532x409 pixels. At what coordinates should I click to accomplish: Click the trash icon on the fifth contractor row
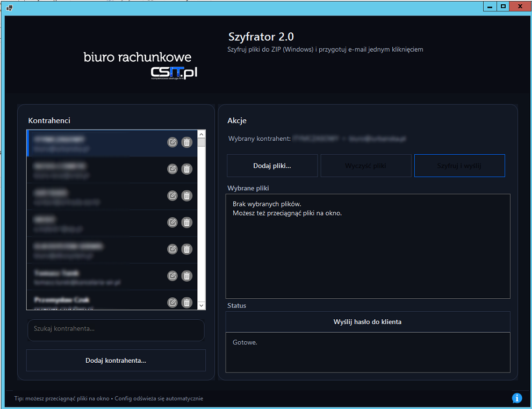186,249
